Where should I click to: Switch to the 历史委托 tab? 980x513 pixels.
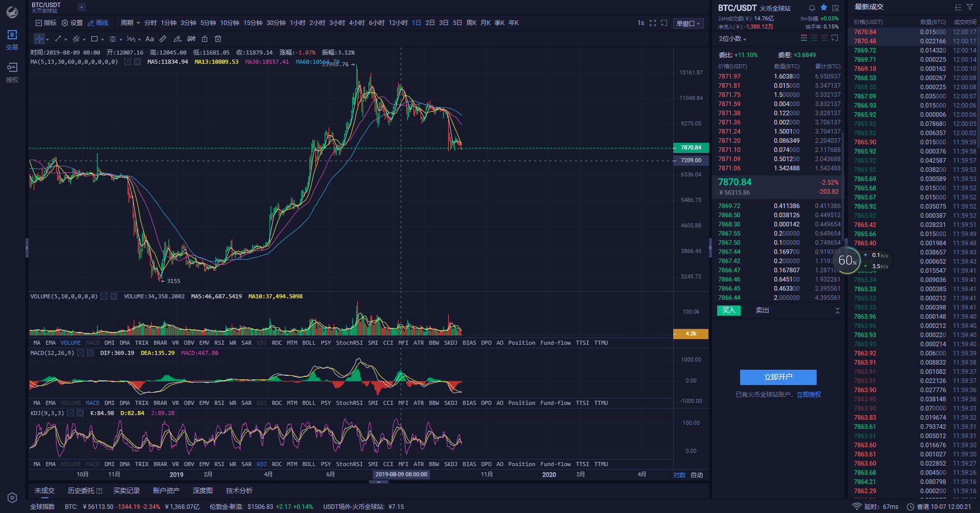point(85,491)
